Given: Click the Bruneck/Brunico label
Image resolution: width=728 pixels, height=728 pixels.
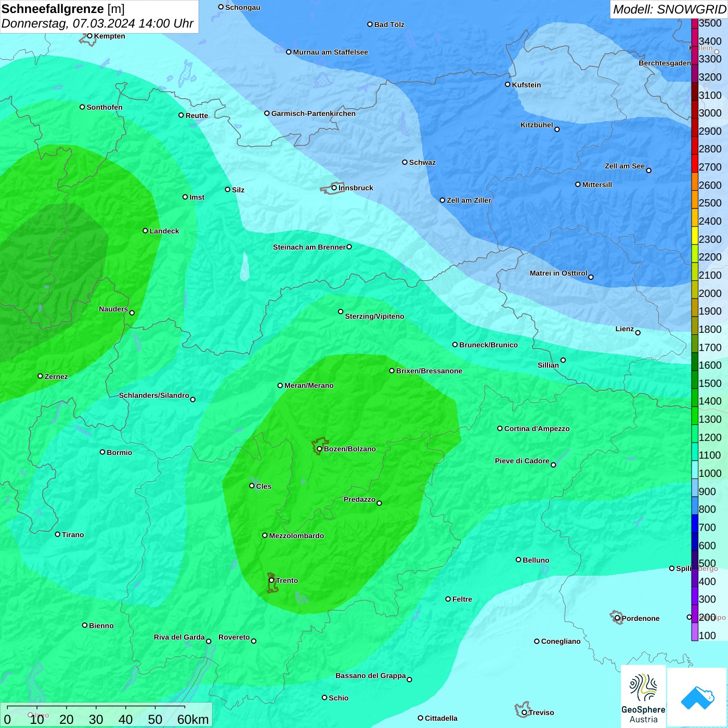Looking at the screenshot, I should [488, 345].
